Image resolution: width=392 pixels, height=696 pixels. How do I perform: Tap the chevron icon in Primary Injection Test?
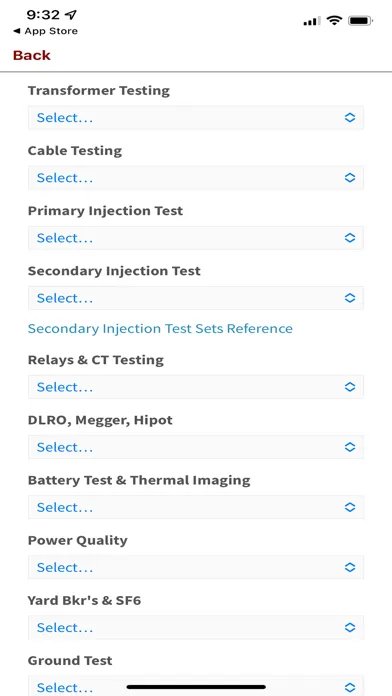(x=350, y=238)
